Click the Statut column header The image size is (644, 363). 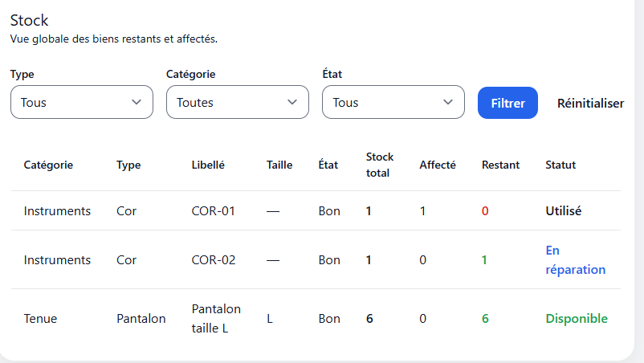560,165
